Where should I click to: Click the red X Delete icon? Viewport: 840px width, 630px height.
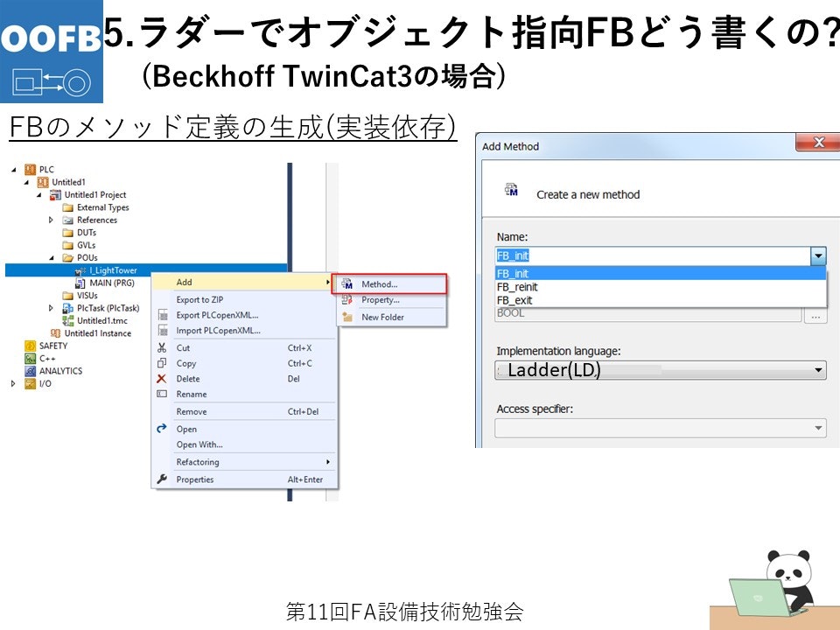click(161, 379)
